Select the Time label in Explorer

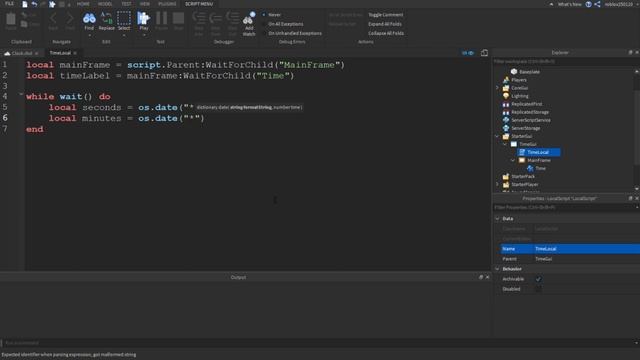click(x=540, y=168)
